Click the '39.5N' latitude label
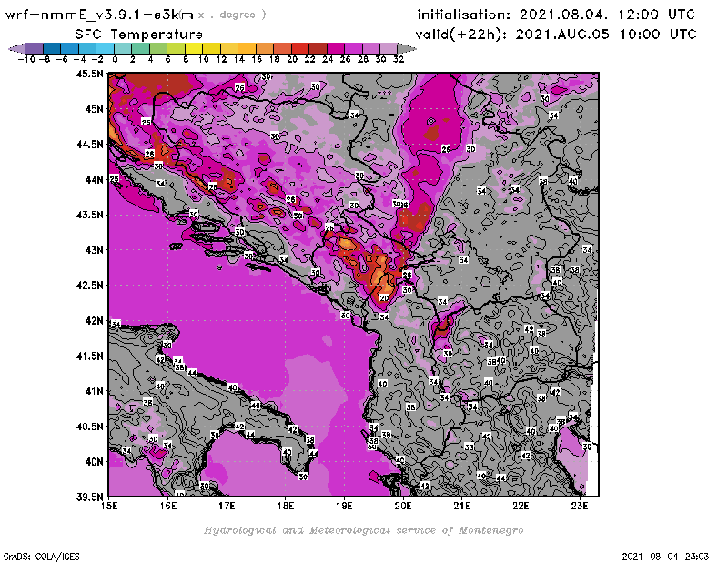728x562 pixels. pyautogui.click(x=89, y=497)
